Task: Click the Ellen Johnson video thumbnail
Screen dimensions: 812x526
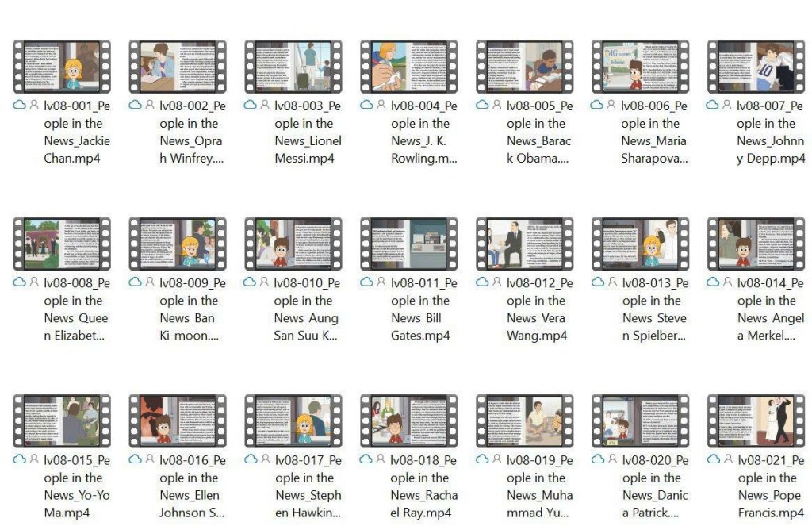Action: pyautogui.click(x=178, y=420)
